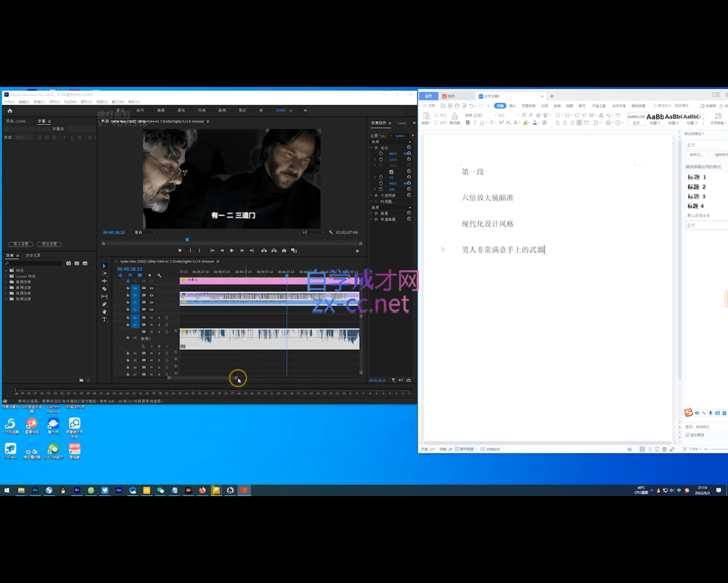Add a new WPS document tab
The image size is (728, 583).
click(x=552, y=96)
